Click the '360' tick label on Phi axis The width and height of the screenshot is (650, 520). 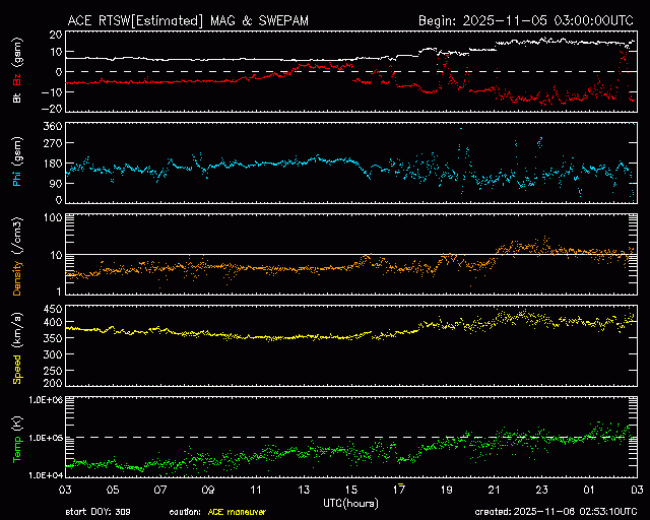(53, 126)
